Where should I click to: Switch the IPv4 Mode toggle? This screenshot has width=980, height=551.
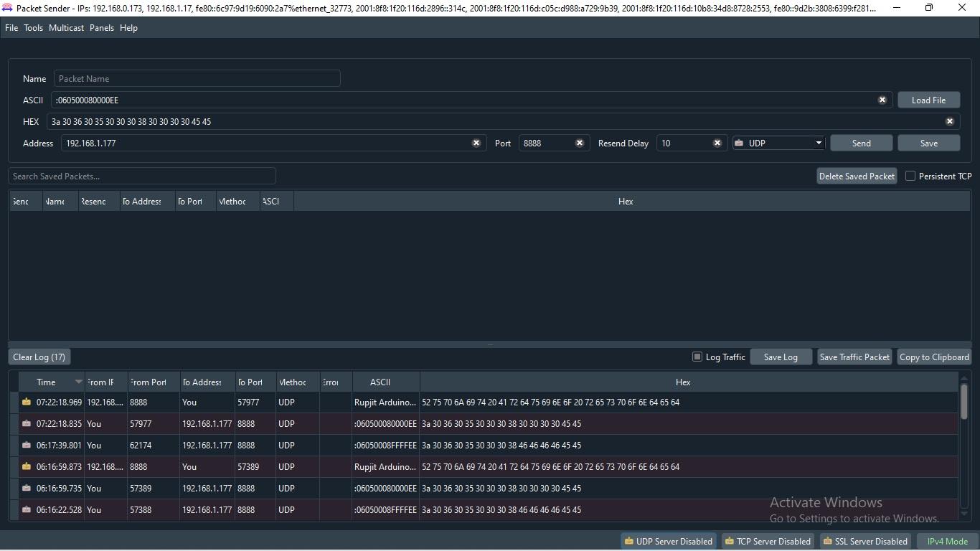point(946,541)
